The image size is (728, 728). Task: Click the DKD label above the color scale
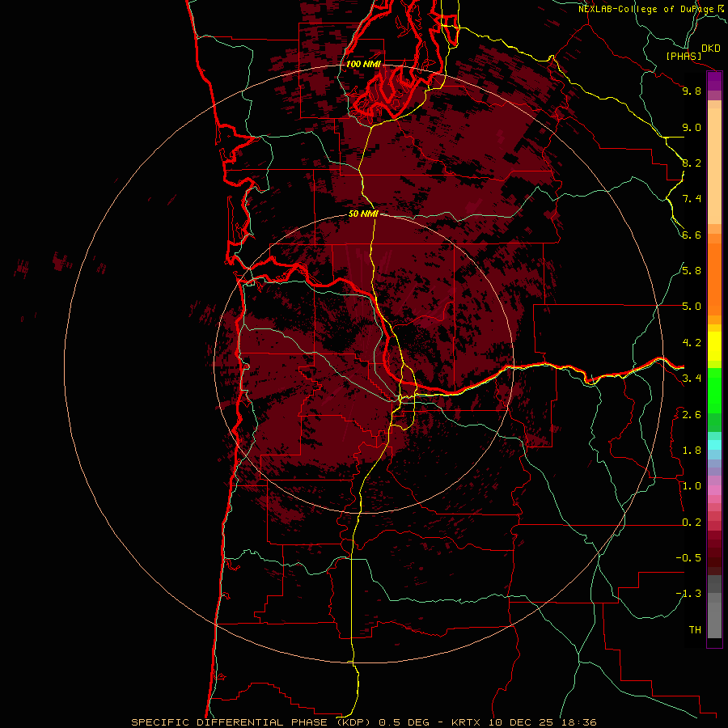coord(711,48)
